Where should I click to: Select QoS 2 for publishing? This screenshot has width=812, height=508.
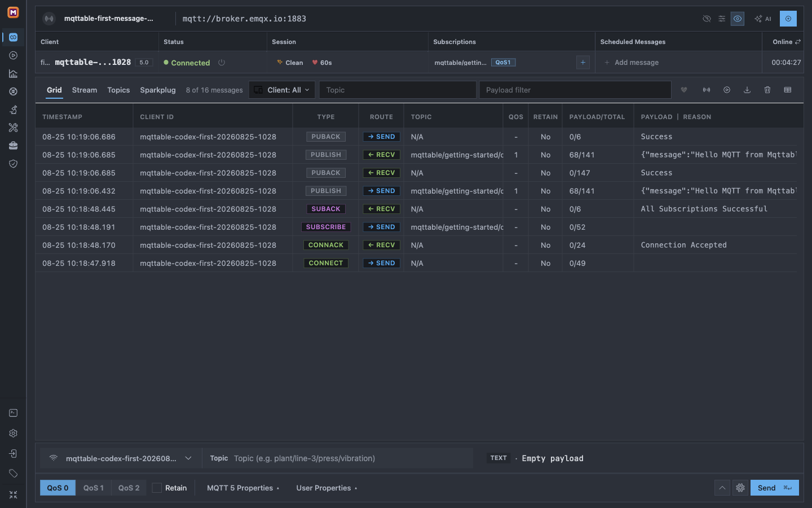129,488
